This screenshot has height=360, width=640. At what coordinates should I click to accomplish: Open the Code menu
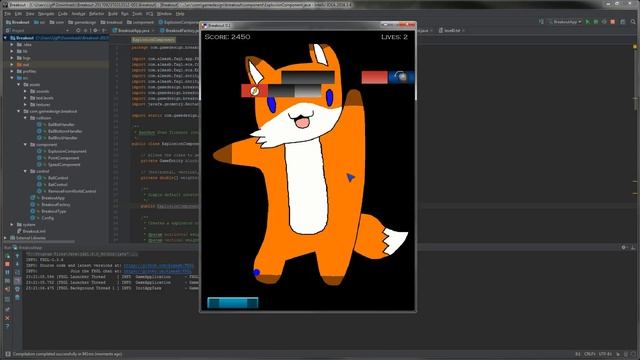[62, 13]
